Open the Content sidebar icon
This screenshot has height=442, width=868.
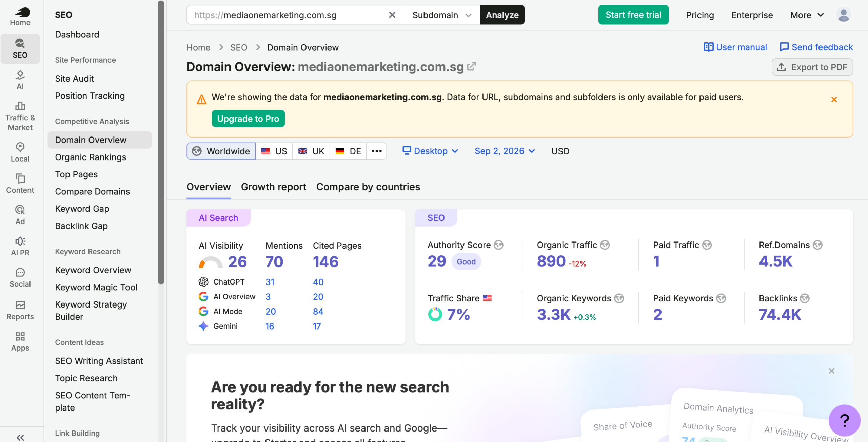(20, 184)
